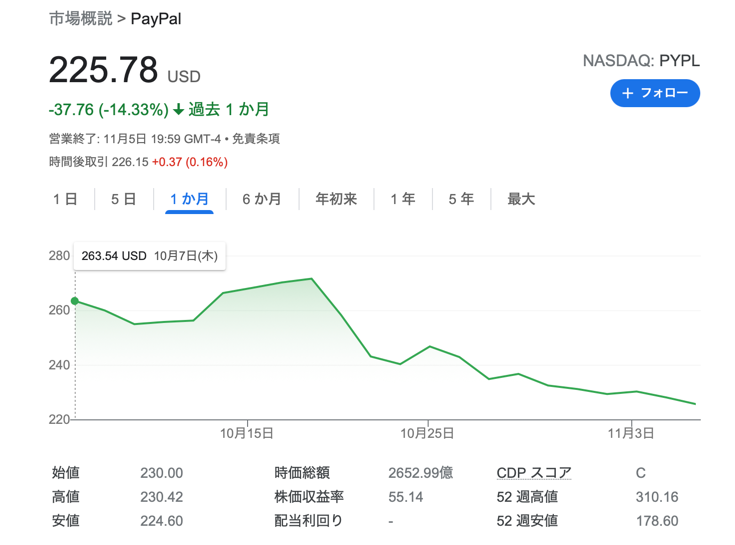Click the 始値 value 230.00
Image resolution: width=735 pixels, height=545 pixels.
pyautogui.click(x=162, y=473)
